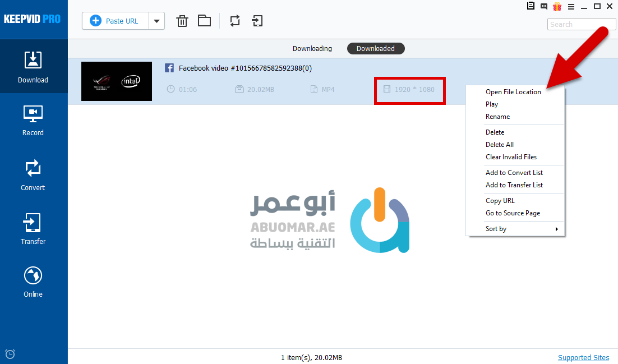Open the hamburger main menu
This screenshot has width=618, height=364.
[x=571, y=7]
